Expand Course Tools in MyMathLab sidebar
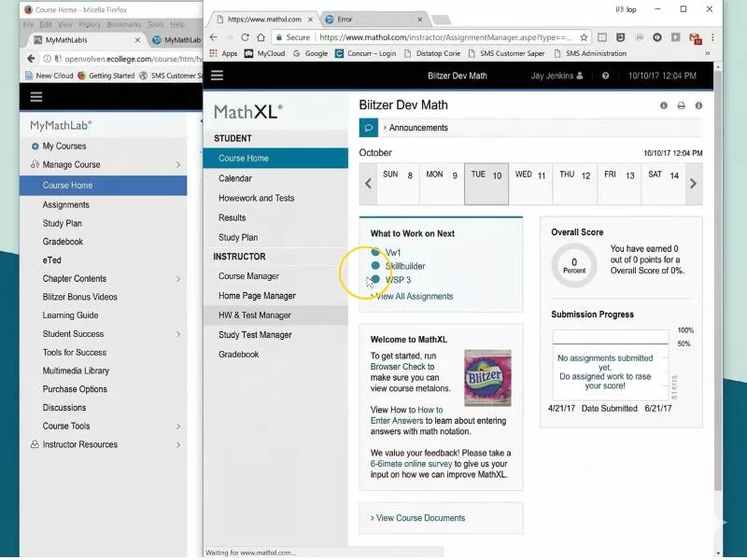The image size is (747, 560). click(x=178, y=427)
